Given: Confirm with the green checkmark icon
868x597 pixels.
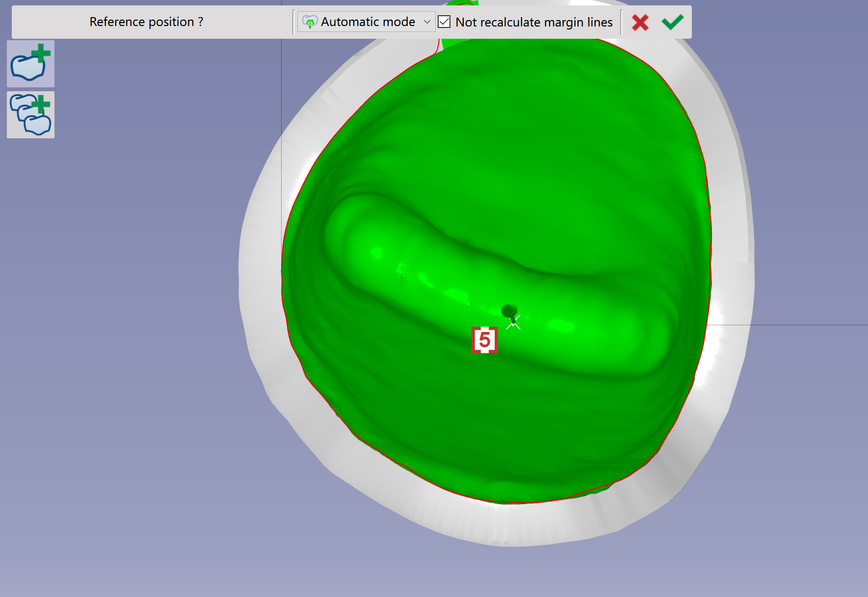Looking at the screenshot, I should (672, 22).
